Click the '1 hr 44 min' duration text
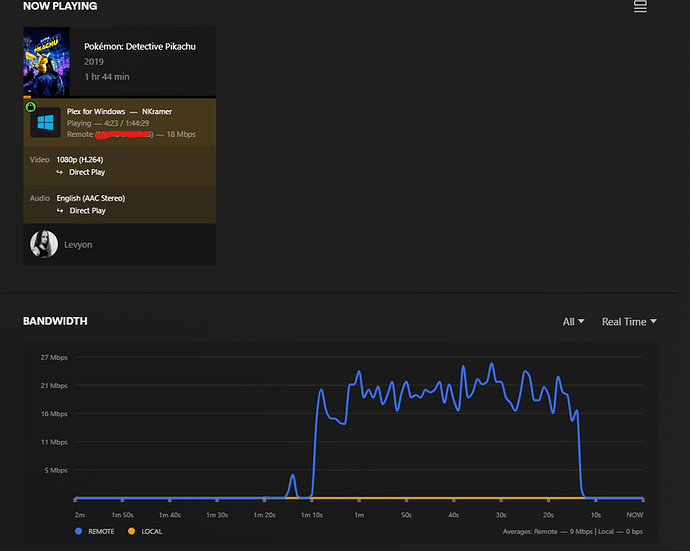Image resolution: width=690 pixels, height=551 pixels. 107,77
